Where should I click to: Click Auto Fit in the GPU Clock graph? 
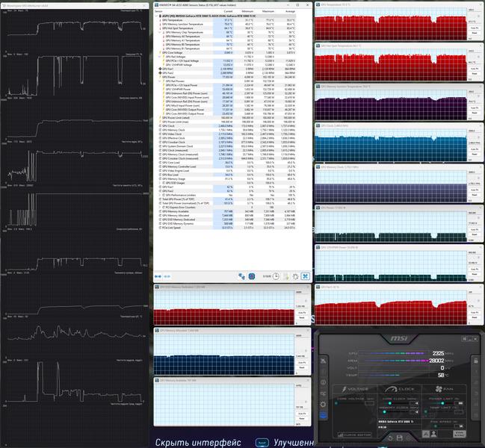(475, 149)
